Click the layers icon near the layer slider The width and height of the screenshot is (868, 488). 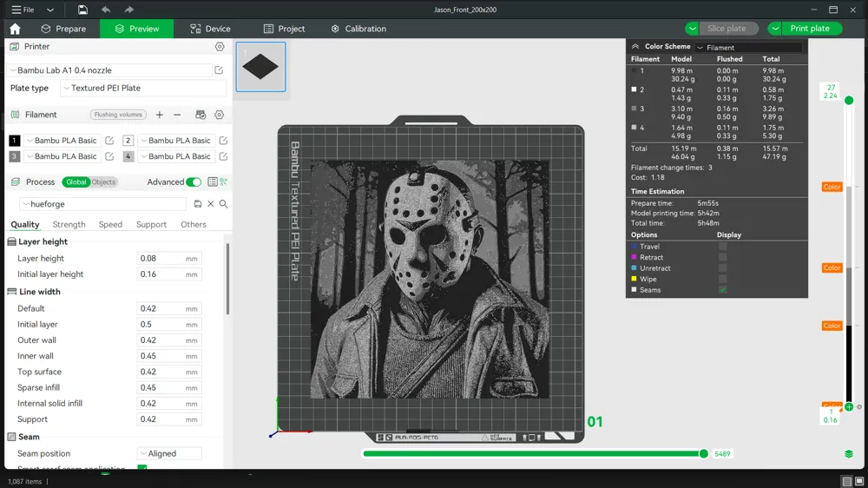pos(849,453)
